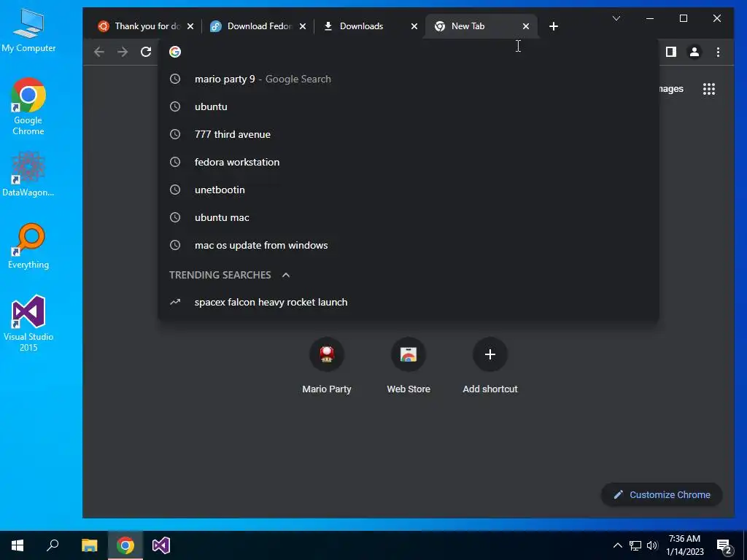Click the browser forward arrow
This screenshot has height=560, width=747.
[123, 52]
